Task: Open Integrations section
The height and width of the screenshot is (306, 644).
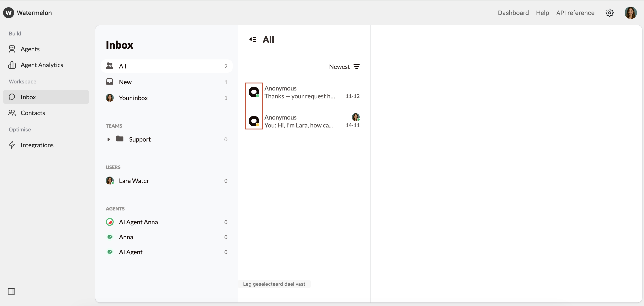Action: tap(37, 145)
